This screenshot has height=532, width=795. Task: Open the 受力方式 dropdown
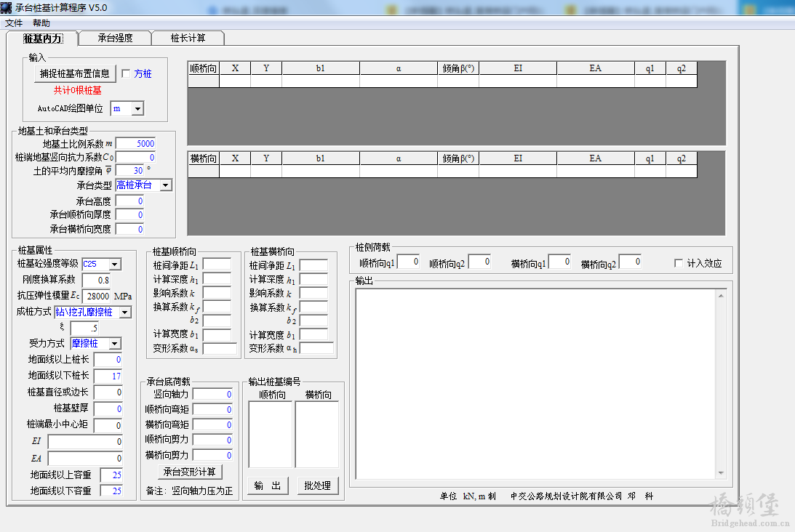pos(115,344)
